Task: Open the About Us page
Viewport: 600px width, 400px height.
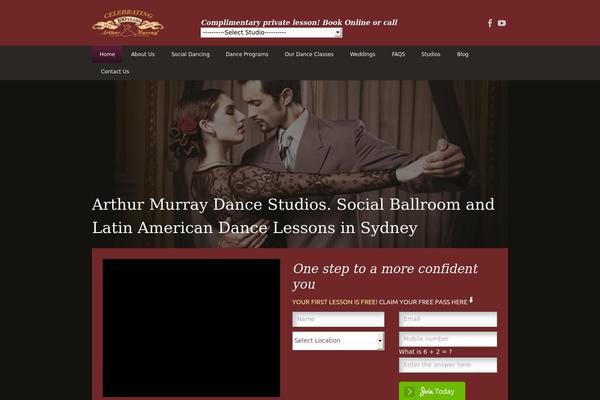Action: point(143,54)
